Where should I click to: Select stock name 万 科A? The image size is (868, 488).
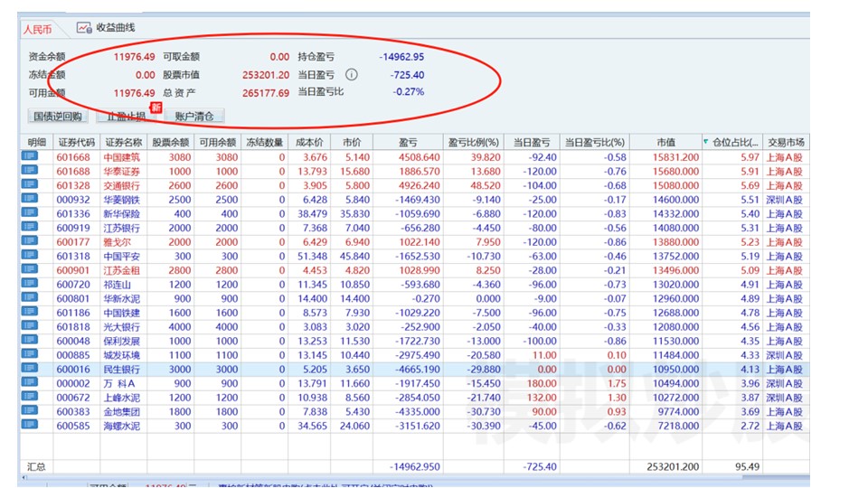(119, 383)
